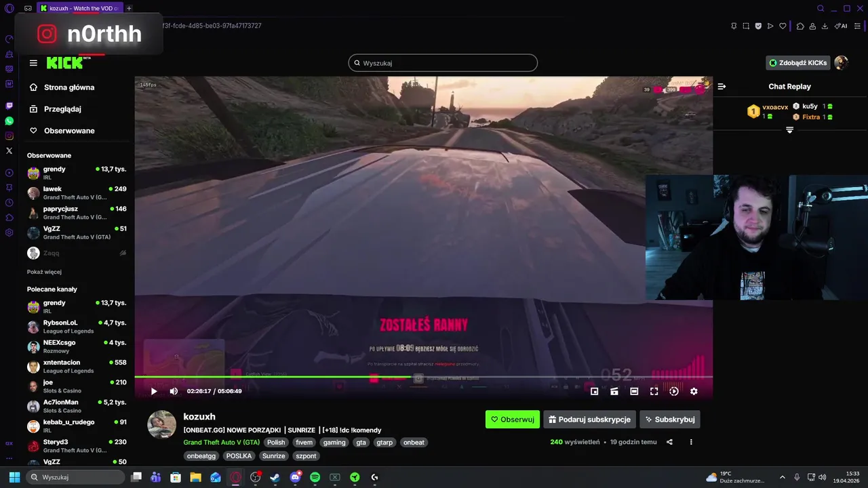Open Opera main menu logo
The width and height of the screenshot is (868, 488).
(x=9, y=8)
